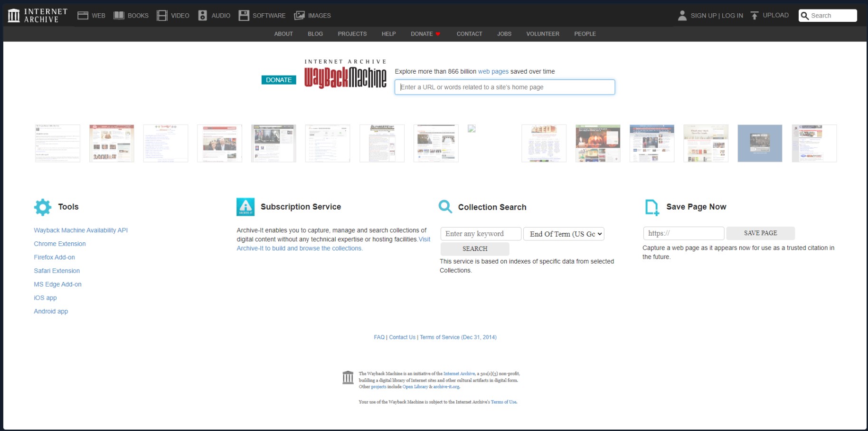Open the End Of Term collection dropdown
This screenshot has width=868, height=431.
click(x=564, y=234)
